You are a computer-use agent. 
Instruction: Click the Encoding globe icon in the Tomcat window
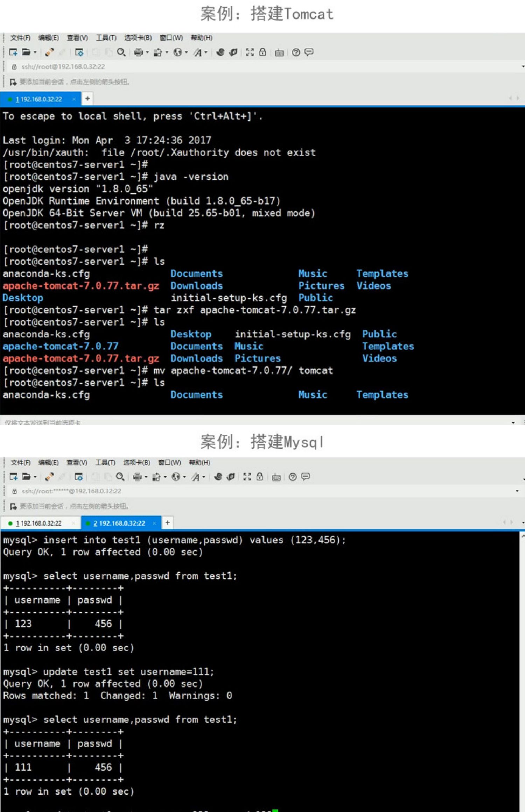click(x=178, y=52)
